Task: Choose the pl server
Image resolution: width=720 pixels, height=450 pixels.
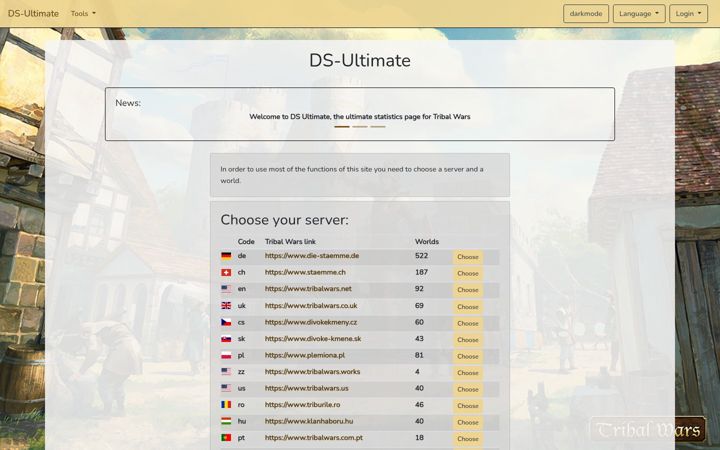Action: pyautogui.click(x=468, y=356)
